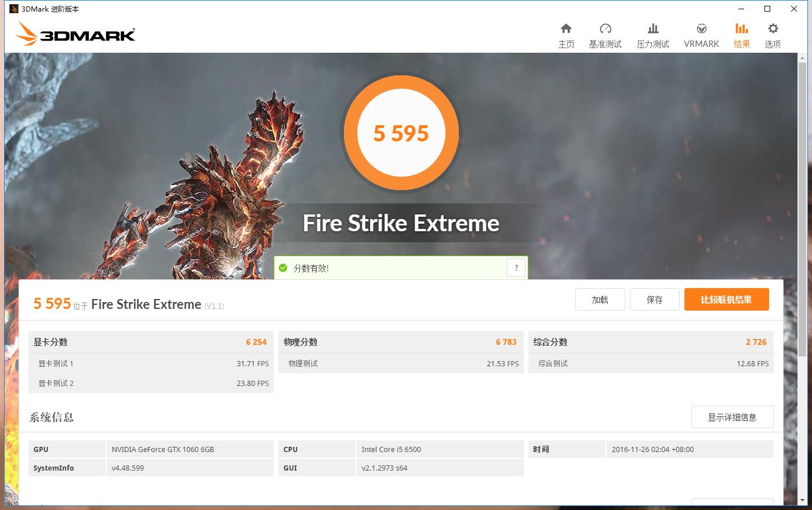Screen dimensions: 812x510
Task: Expand the 综合分数 combined score header
Action: point(651,342)
